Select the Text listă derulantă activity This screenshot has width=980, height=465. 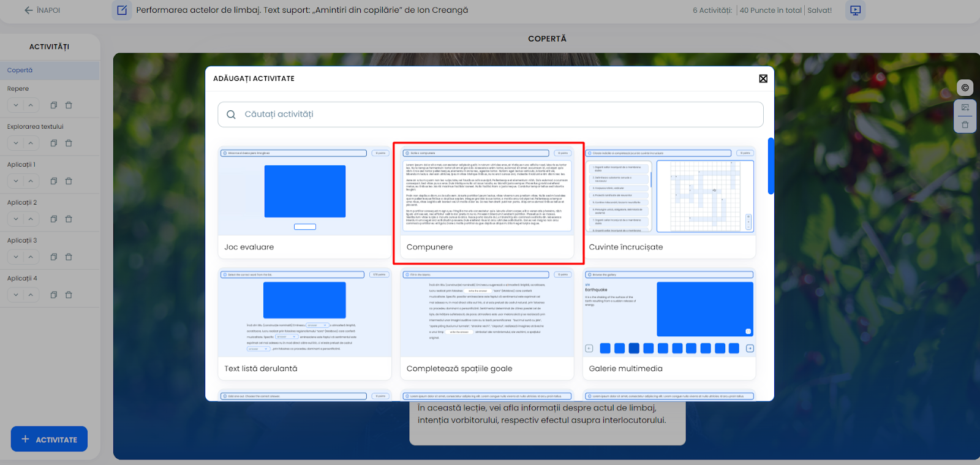point(304,323)
